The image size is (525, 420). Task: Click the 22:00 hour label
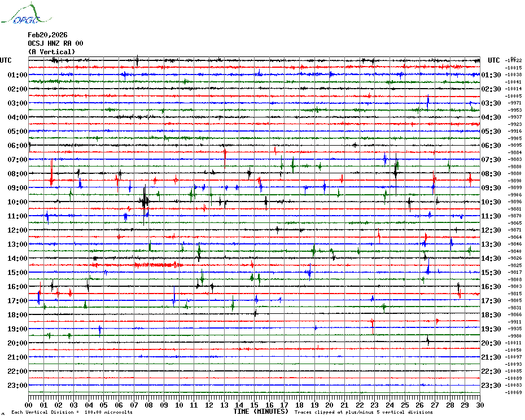17,371
